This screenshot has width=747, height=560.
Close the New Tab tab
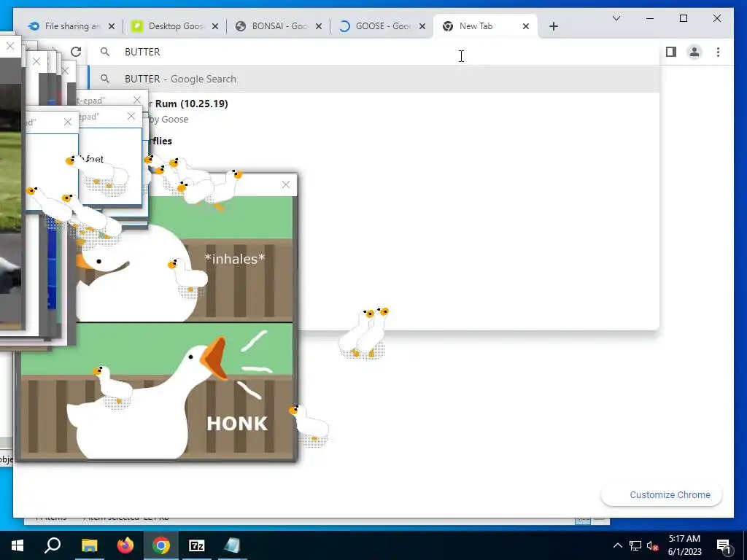coord(526,26)
